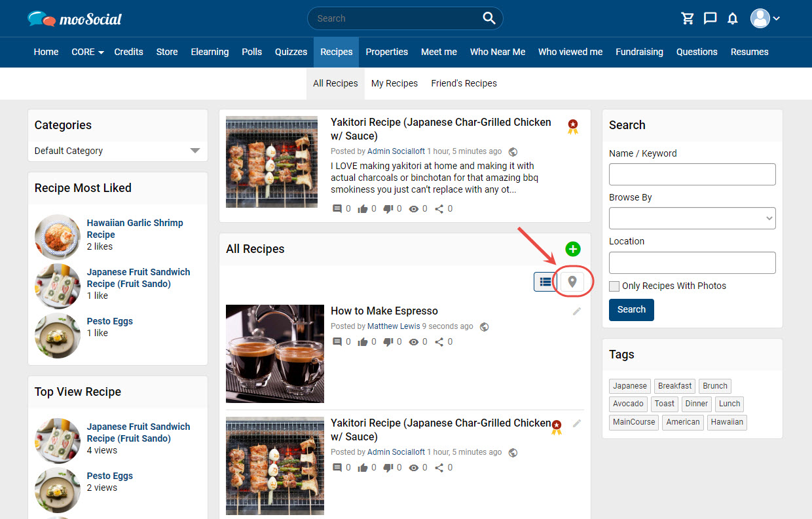Open the How to Make Espresso title
812x519 pixels.
point(384,311)
